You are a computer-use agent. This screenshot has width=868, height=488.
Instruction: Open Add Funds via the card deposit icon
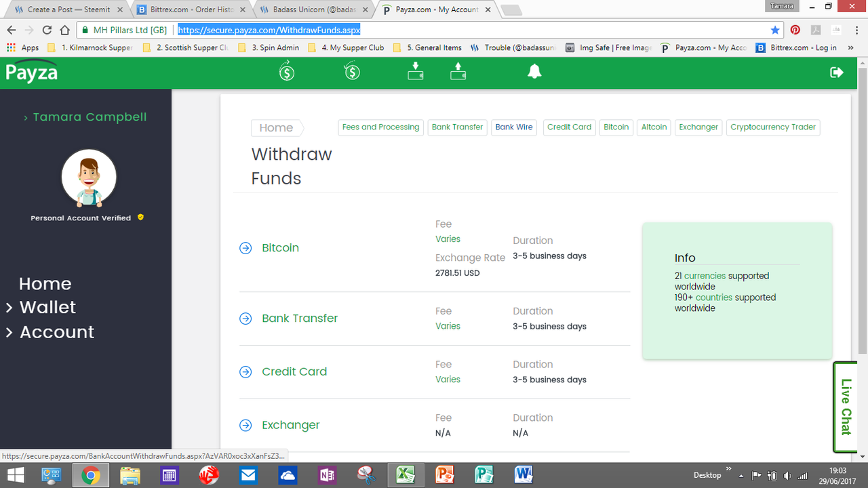click(x=415, y=70)
